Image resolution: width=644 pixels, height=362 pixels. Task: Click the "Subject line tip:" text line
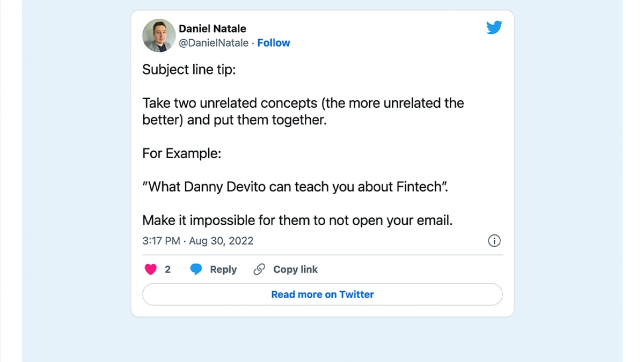pos(189,70)
